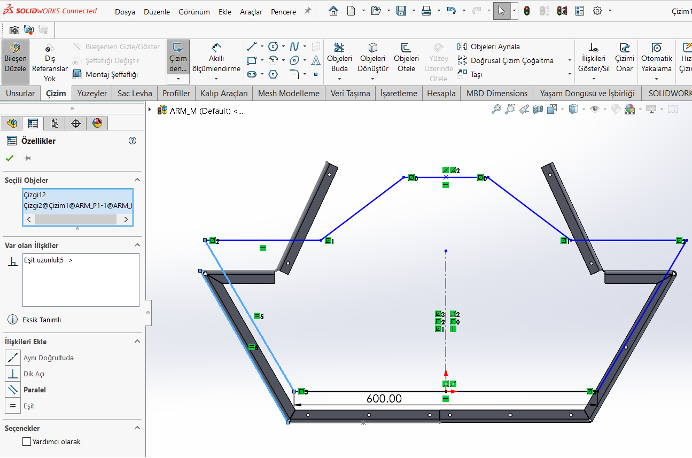
Task: Select the Circle sketch tool
Action: coord(273,46)
